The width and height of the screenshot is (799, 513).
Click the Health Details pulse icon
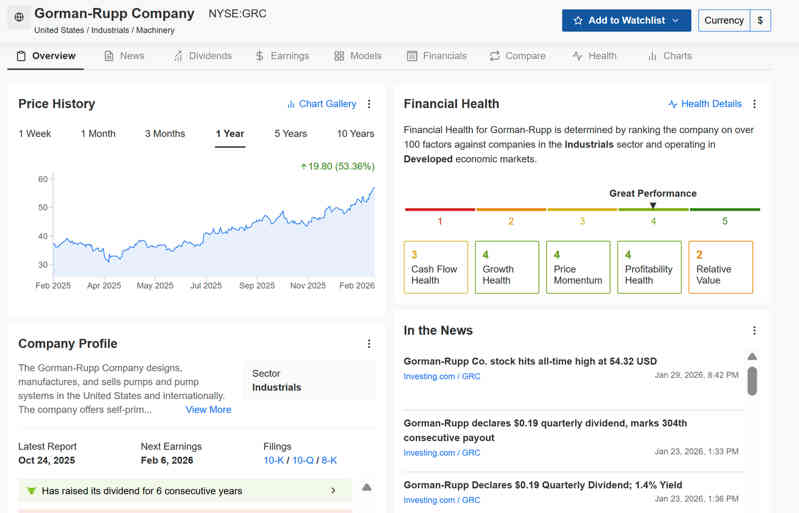coord(673,104)
